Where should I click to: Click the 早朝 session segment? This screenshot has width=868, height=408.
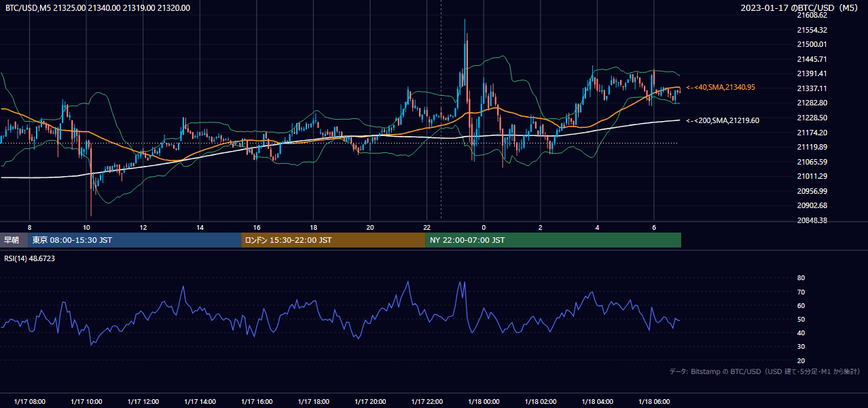(14, 240)
